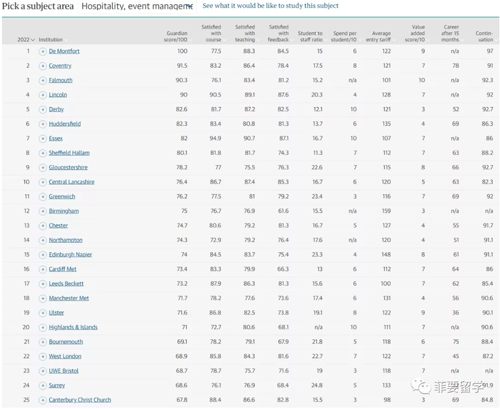Sort by Continuation column header
Image resolution: width=500 pixels, height=409 pixels.
(x=484, y=36)
